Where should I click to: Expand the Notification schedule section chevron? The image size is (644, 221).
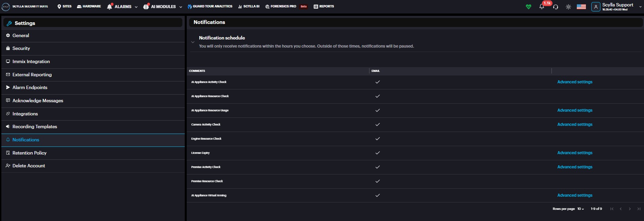coord(193,42)
